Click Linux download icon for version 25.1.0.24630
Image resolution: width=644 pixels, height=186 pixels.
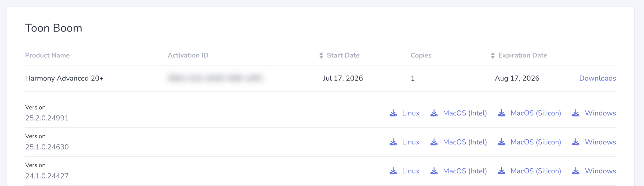pyautogui.click(x=393, y=142)
